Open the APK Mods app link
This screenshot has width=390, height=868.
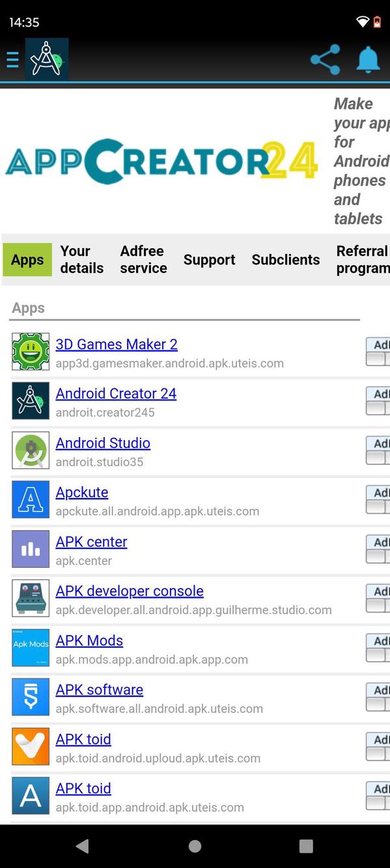[x=89, y=640]
